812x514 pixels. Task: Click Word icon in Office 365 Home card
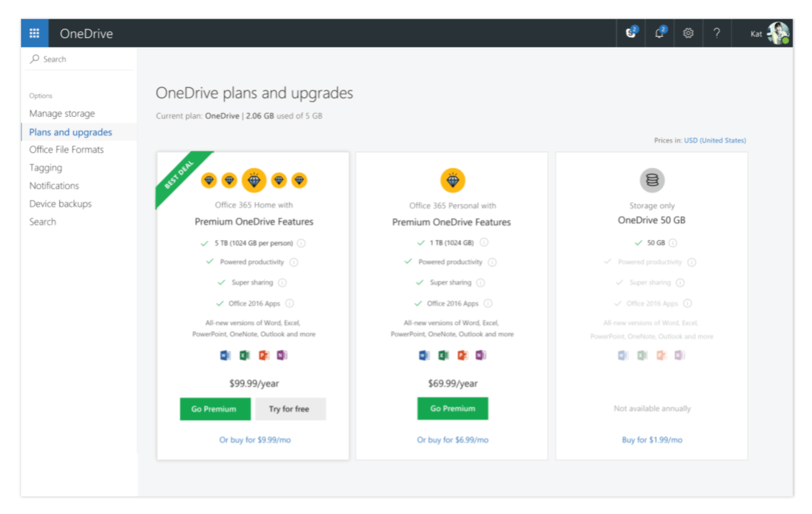tap(226, 355)
